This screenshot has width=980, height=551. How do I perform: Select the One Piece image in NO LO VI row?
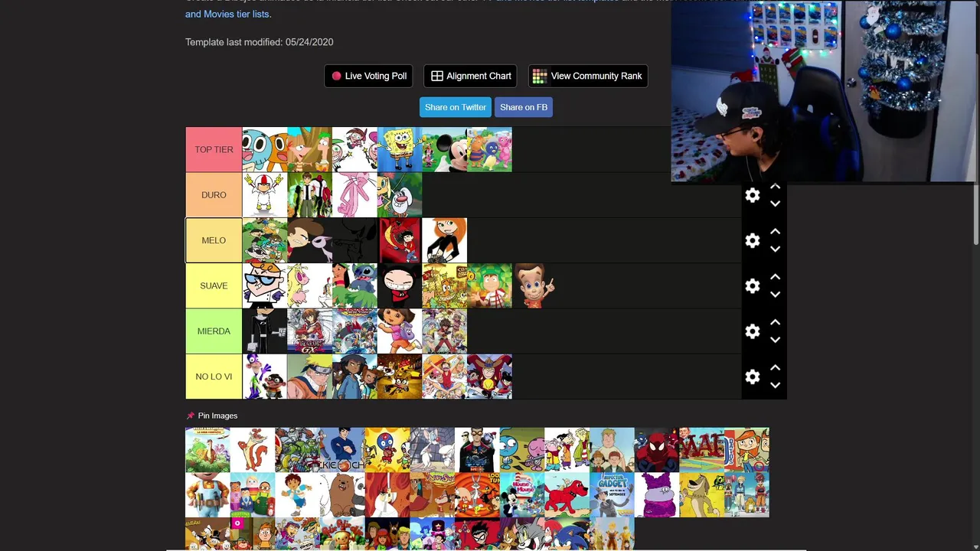pos(444,377)
